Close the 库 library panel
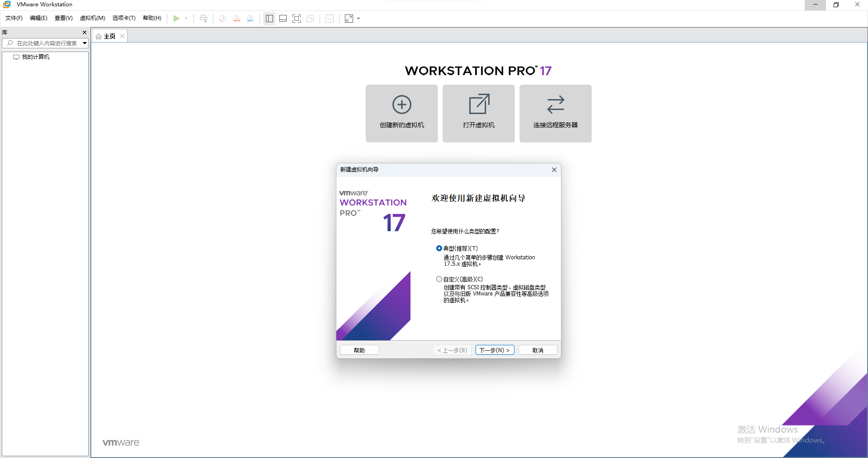868x458 pixels. coord(85,33)
